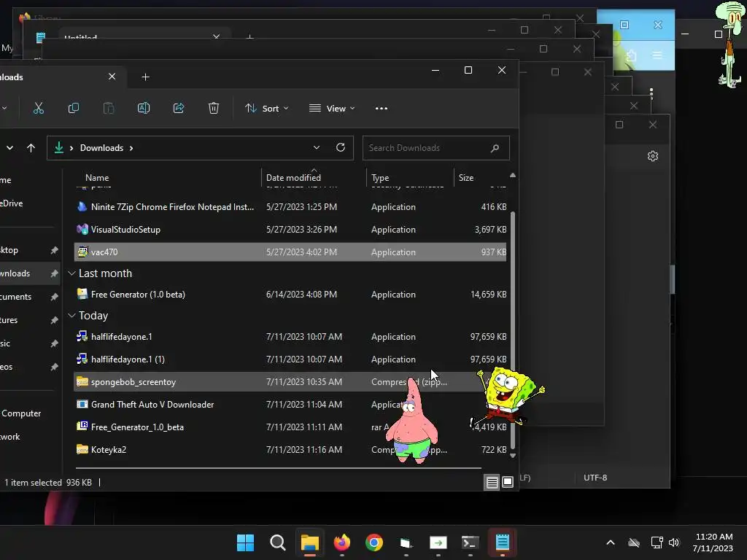Screen dimensions: 747x560
Task: Click the Copy icon in Explorer toolbar
Action: (74, 109)
